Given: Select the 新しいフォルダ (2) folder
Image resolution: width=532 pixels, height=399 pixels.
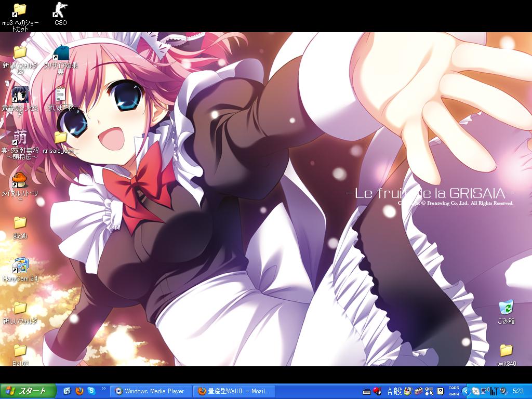Looking at the screenshot, I should (20, 52).
